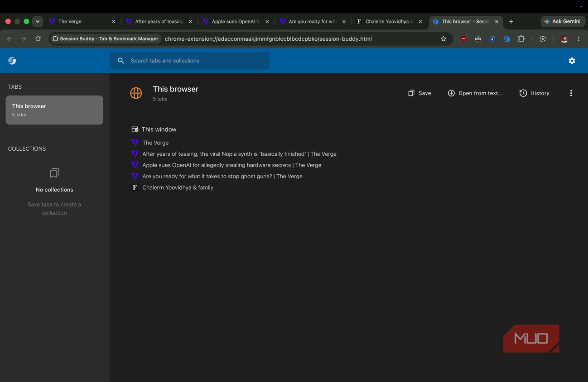588x382 pixels.
Task: Click favicon of Apple sues OpenAI row
Action: point(135,165)
